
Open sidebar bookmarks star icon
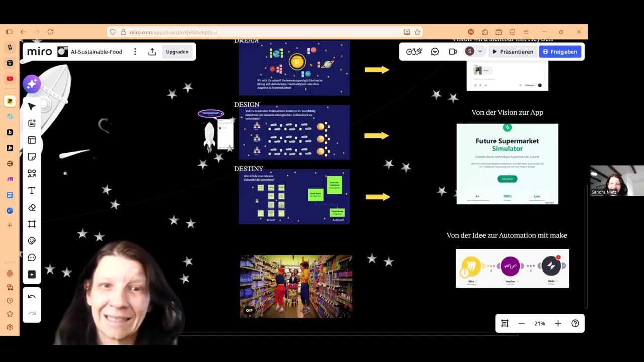click(x=10, y=314)
